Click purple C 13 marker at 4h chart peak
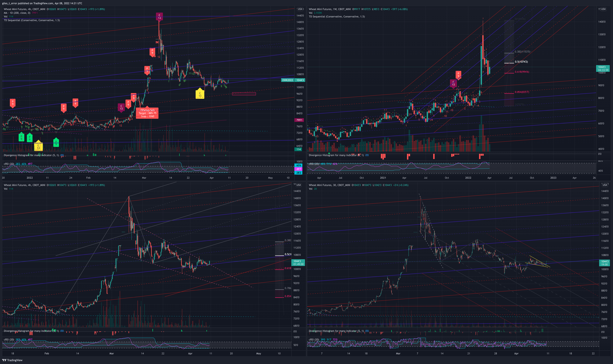 (x=159, y=17)
